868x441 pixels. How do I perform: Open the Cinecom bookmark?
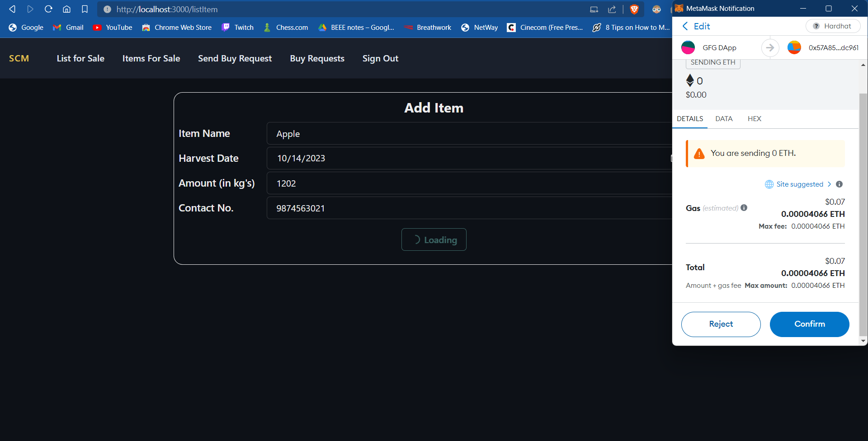pyautogui.click(x=545, y=28)
